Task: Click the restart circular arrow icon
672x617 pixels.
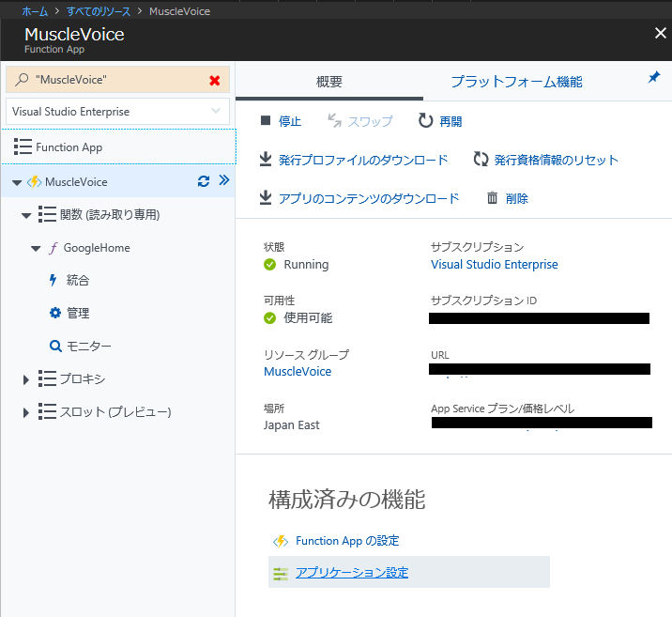Action: tap(425, 121)
